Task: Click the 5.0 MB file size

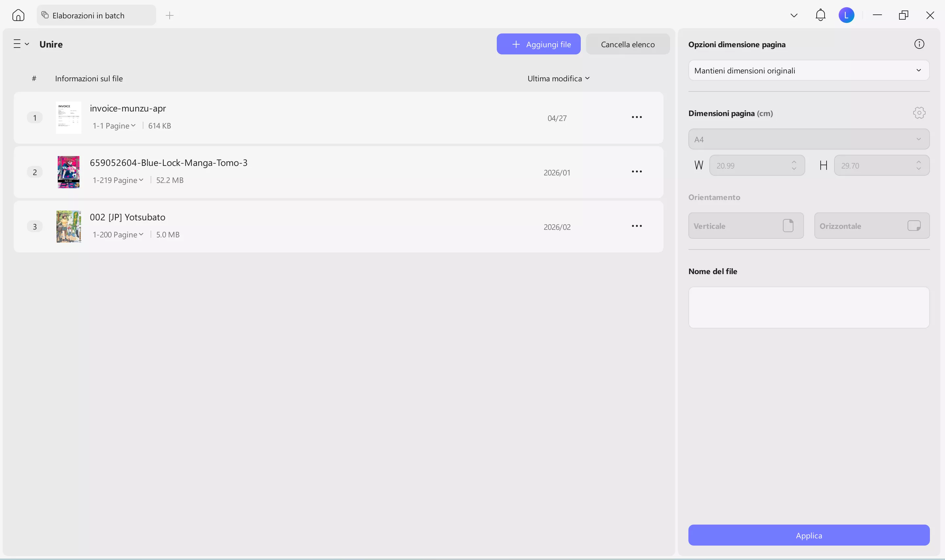Action: pos(168,234)
